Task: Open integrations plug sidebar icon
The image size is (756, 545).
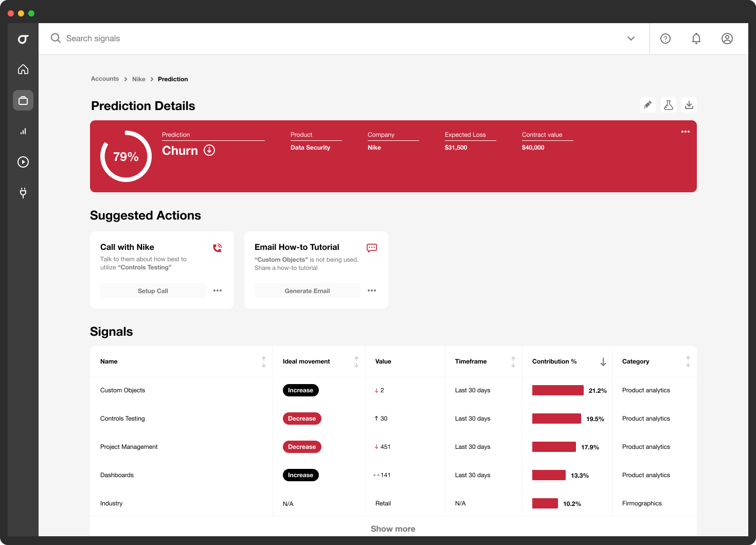Action: [x=23, y=193]
